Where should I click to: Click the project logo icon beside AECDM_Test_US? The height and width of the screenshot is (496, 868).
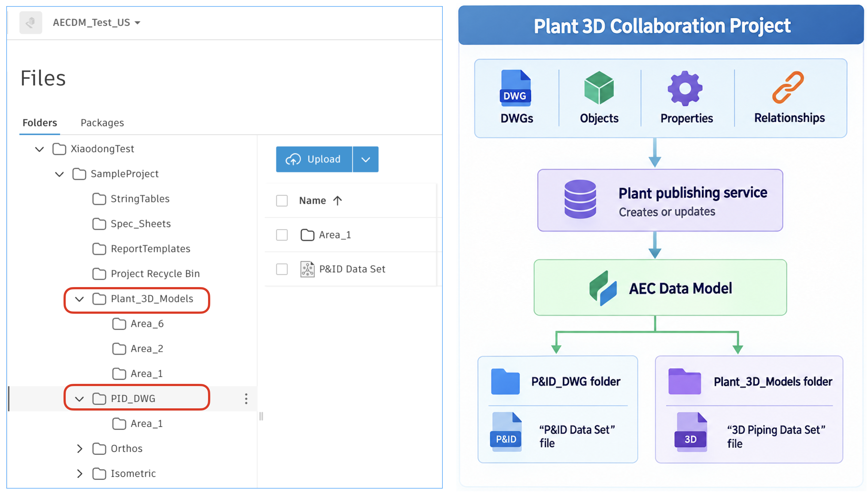point(31,23)
